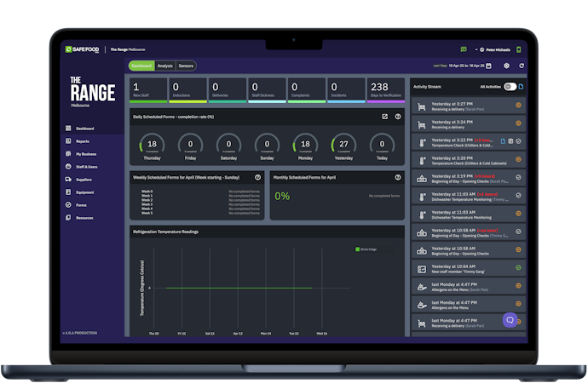Click the 0% monthly forms value

pyautogui.click(x=282, y=196)
